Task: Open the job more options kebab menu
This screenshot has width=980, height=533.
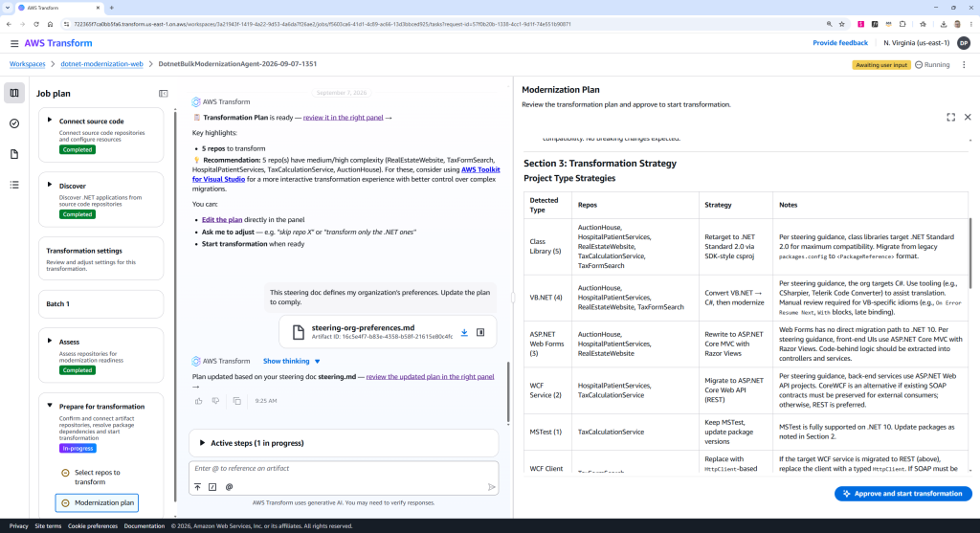Action: [964, 65]
